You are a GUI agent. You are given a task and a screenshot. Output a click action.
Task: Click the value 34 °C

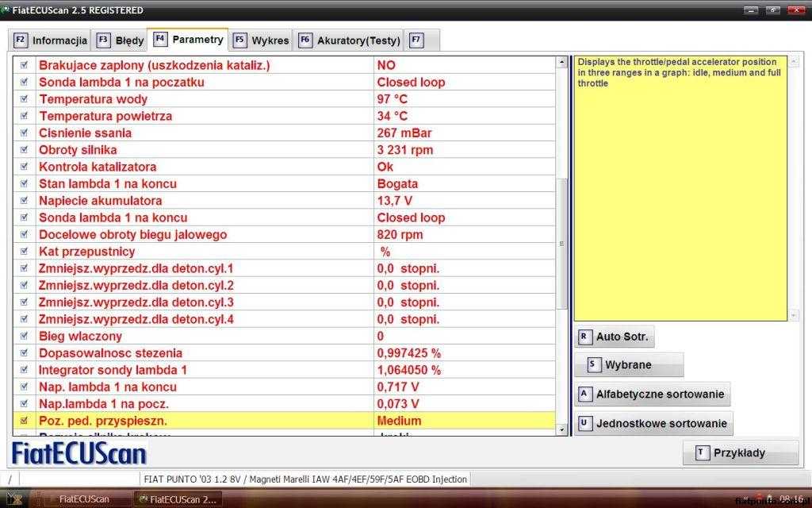click(x=392, y=116)
